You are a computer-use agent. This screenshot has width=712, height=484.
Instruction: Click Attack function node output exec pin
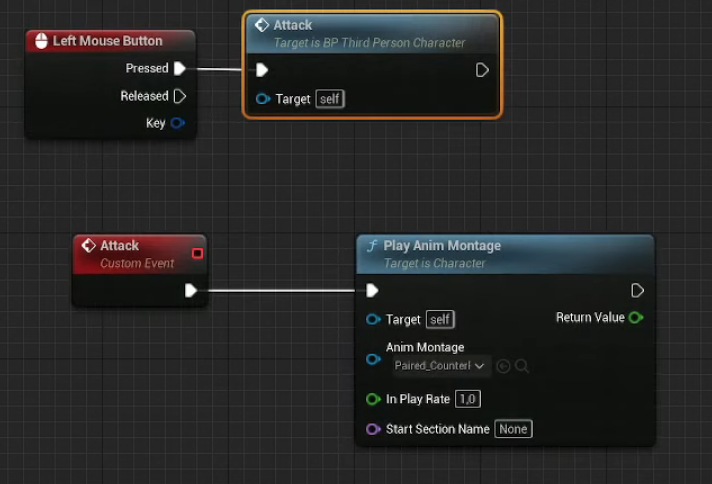[482, 70]
